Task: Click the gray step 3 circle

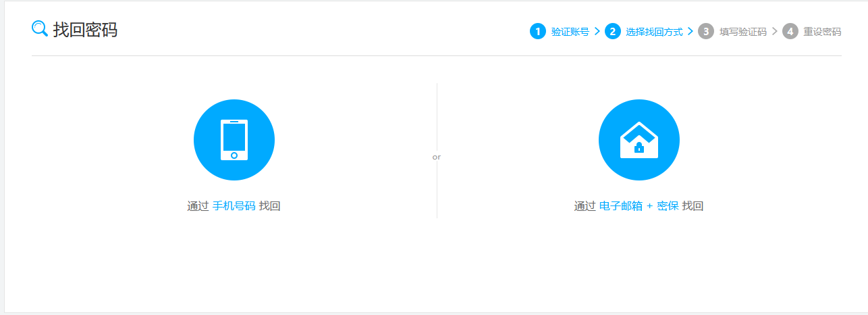Action: (706, 32)
